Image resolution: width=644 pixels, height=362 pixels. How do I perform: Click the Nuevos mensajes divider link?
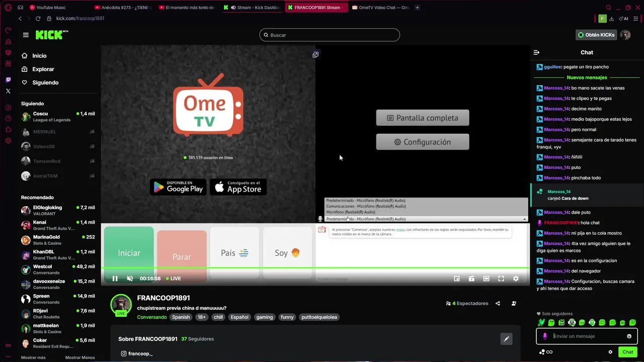[587, 77]
